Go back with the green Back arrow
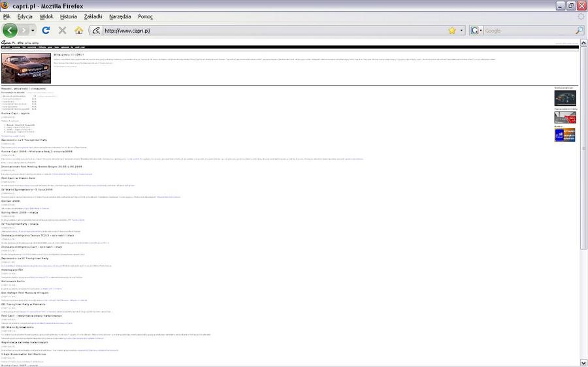This screenshot has width=588, height=367. coord(10,30)
